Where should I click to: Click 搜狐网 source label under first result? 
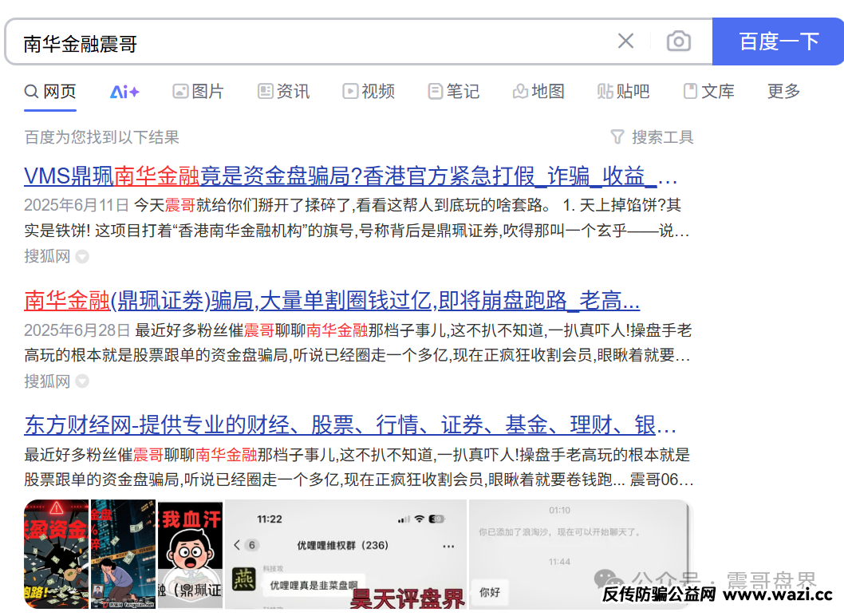(x=47, y=256)
